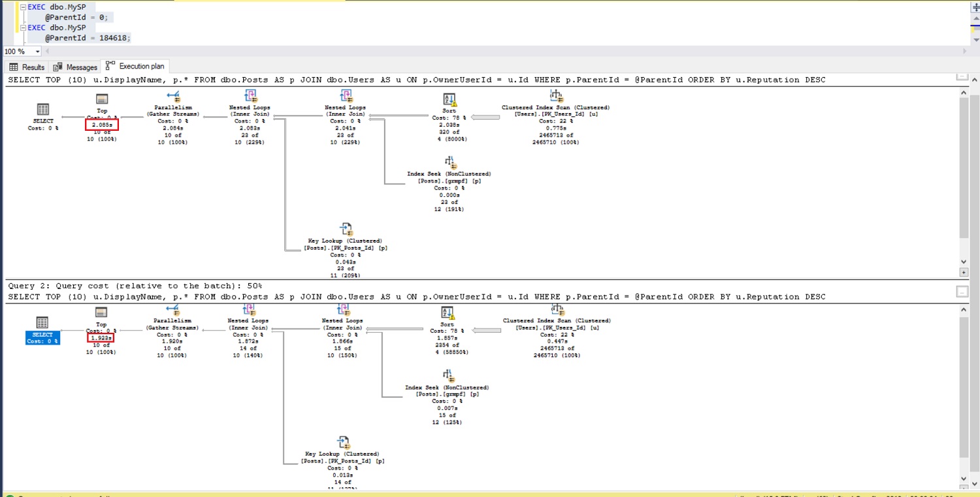Click the Top operator icon in Query 2

[101, 313]
